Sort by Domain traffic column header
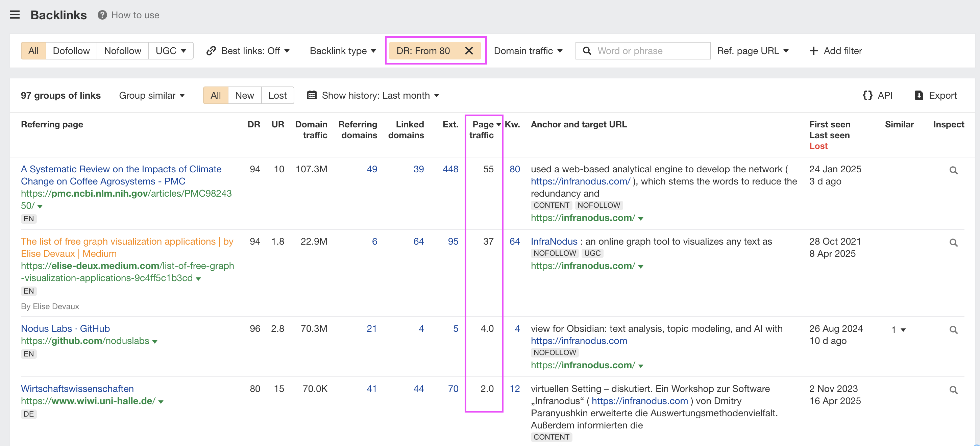The width and height of the screenshot is (980, 446). tap(311, 130)
